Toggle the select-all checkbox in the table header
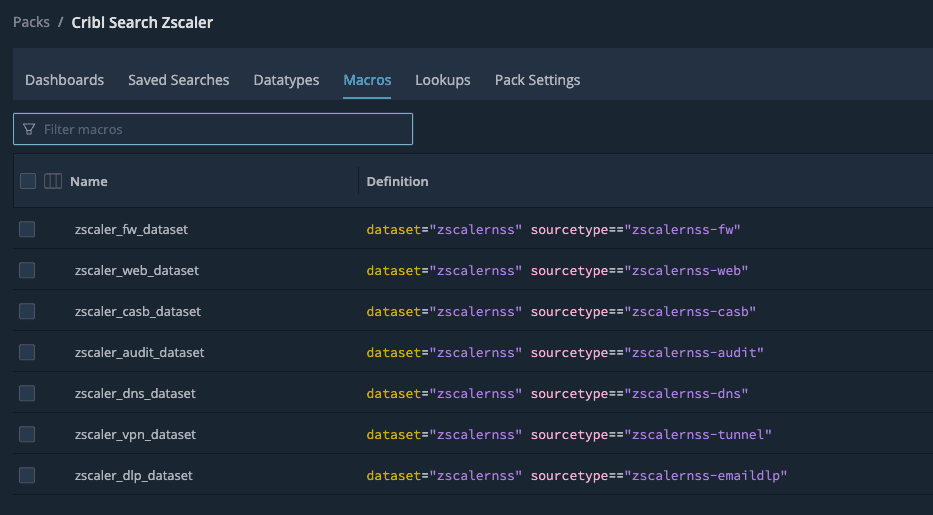This screenshot has width=933, height=515. click(x=28, y=181)
